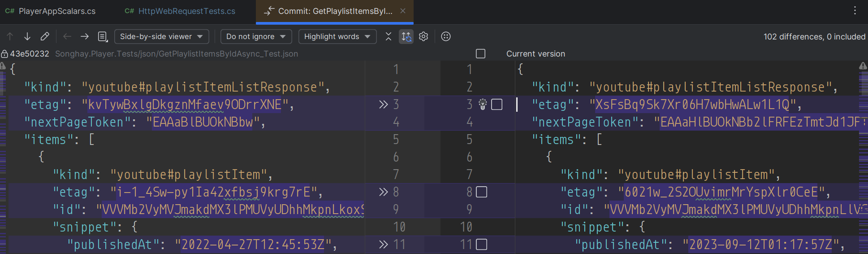Apply change arrows on line 3
Image resolution: width=868 pixels, height=254 pixels.
pyautogui.click(x=383, y=105)
